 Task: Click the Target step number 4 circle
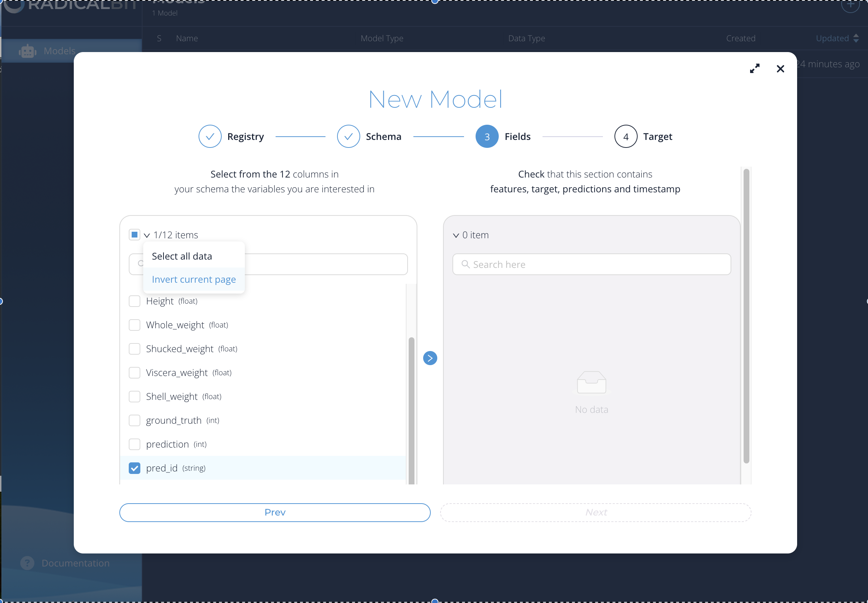click(x=625, y=136)
